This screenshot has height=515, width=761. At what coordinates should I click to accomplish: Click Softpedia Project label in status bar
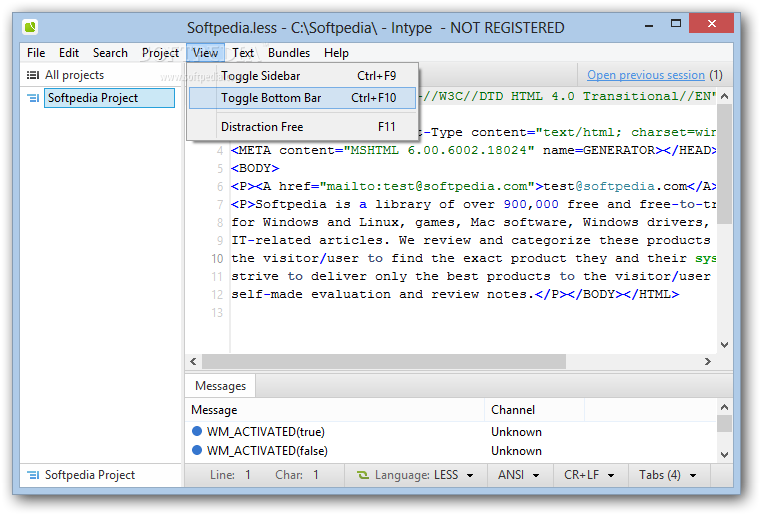pyautogui.click(x=90, y=475)
